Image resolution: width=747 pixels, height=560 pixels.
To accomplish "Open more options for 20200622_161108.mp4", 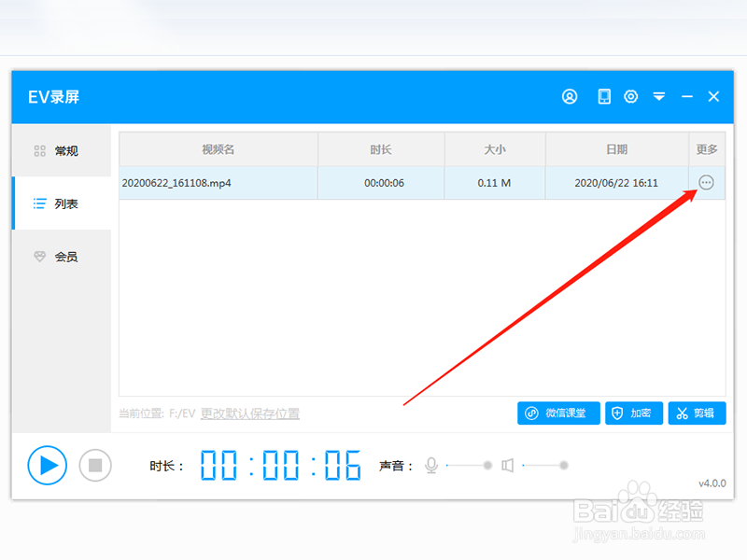I will point(706,182).
